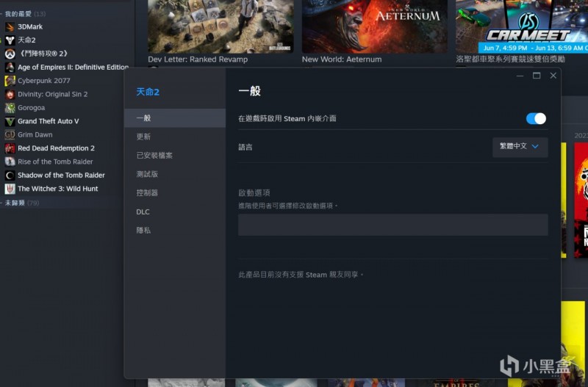Click the New World: Aeternum title link
The image size is (588, 387).
[x=342, y=59]
